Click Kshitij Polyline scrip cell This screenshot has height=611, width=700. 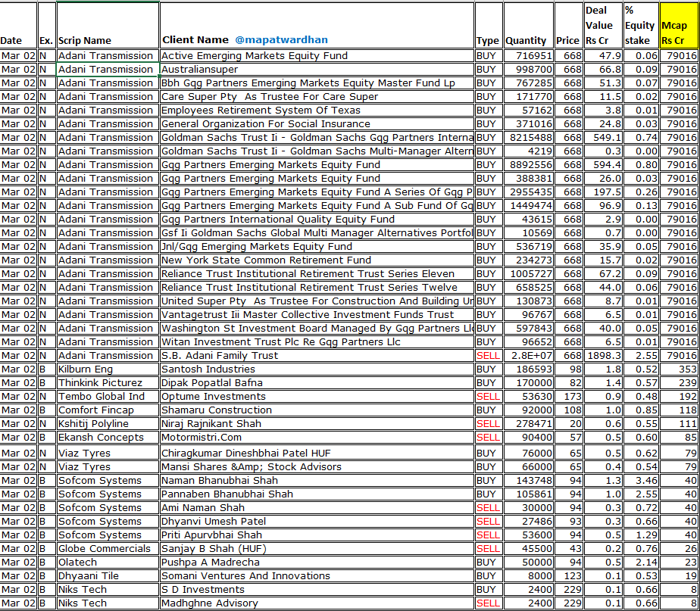point(108,423)
